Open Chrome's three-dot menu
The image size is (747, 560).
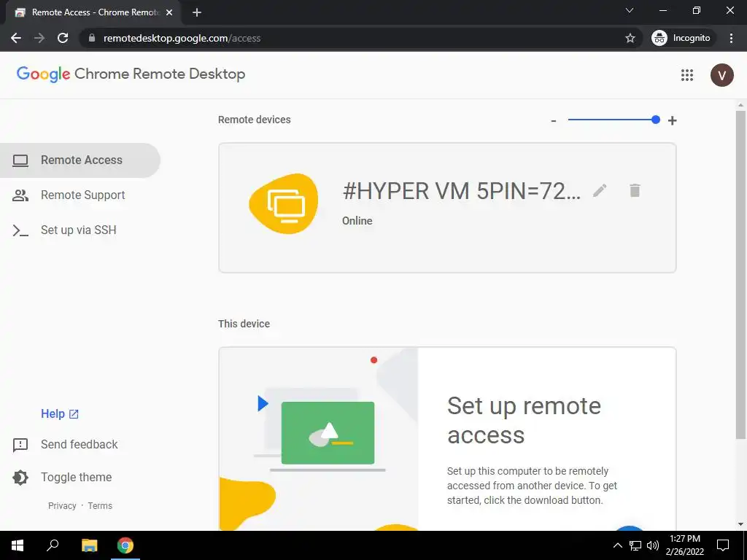(731, 38)
